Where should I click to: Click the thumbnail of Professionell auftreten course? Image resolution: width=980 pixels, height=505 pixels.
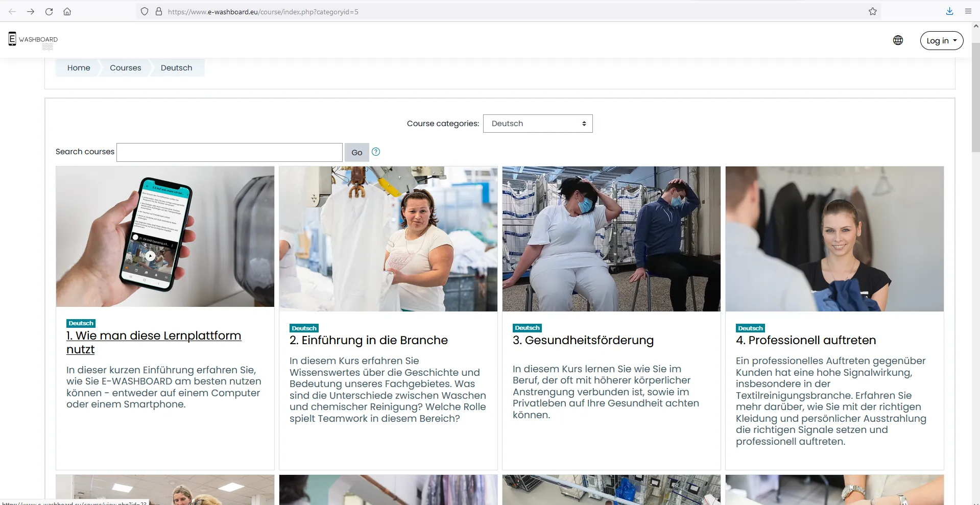point(834,238)
